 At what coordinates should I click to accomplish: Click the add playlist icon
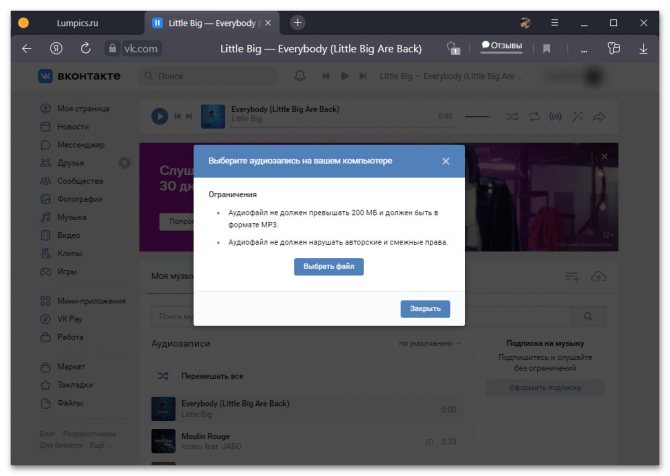(x=572, y=277)
